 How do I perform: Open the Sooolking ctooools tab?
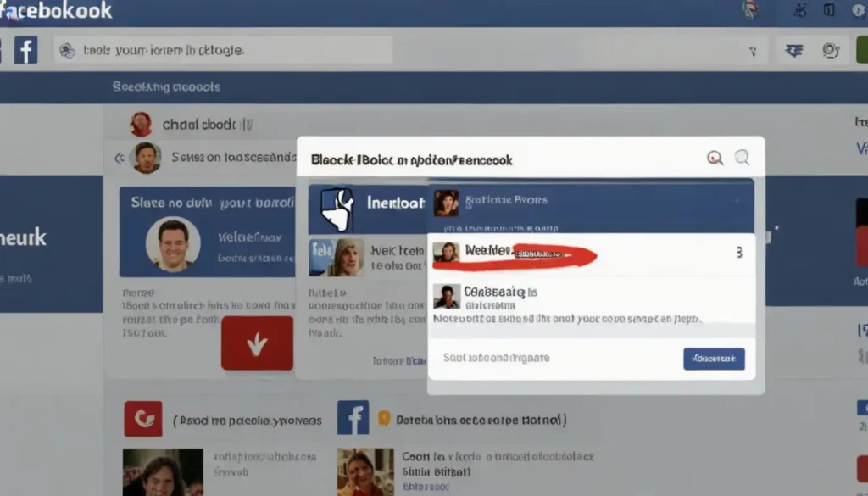[x=166, y=87]
